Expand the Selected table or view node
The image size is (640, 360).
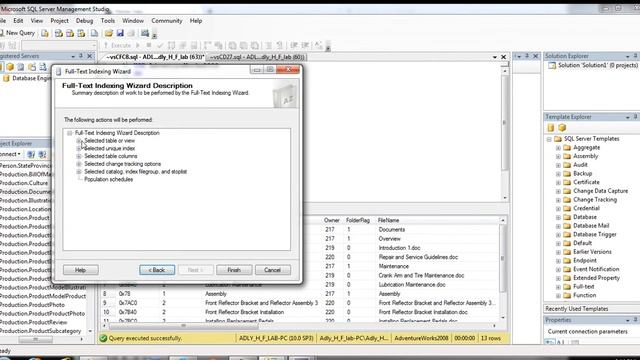[79, 141]
